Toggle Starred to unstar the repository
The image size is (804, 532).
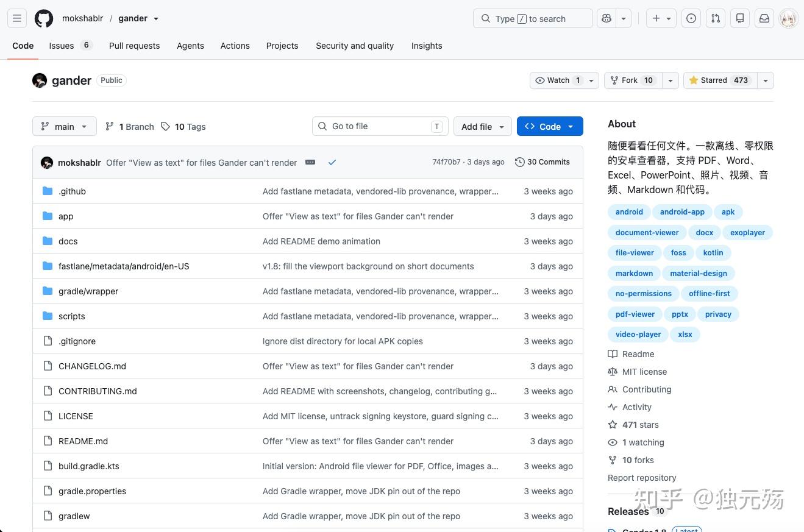(720, 80)
